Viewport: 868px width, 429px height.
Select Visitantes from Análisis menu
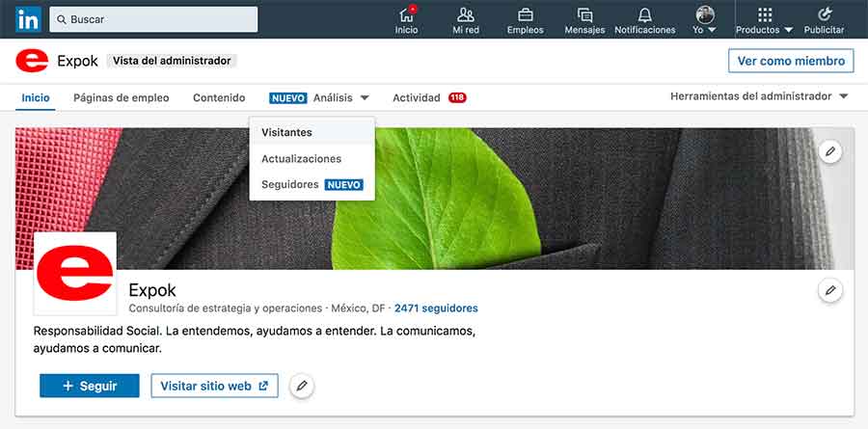[286, 132]
